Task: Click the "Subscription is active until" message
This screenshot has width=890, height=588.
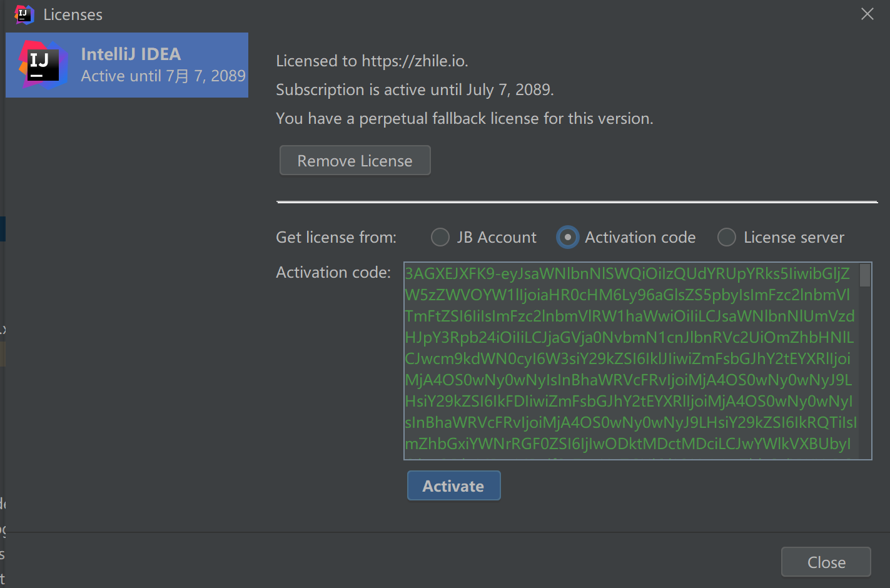Action: coord(415,89)
